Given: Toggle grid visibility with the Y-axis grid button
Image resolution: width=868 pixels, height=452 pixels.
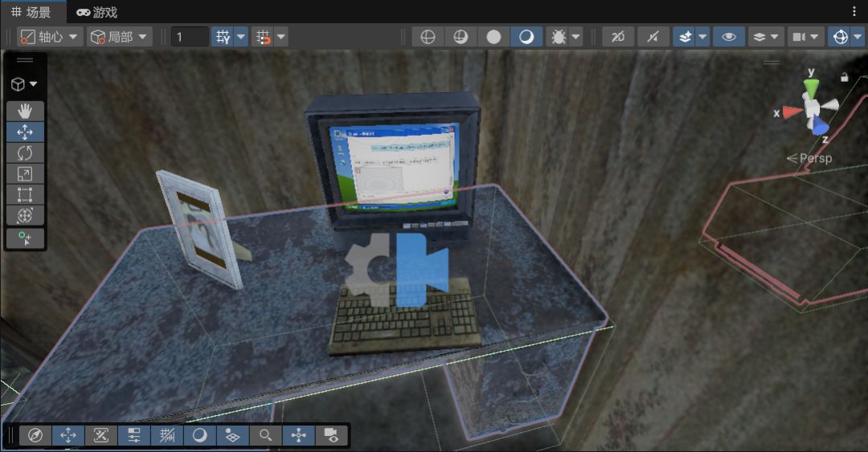Looking at the screenshot, I should point(223,37).
